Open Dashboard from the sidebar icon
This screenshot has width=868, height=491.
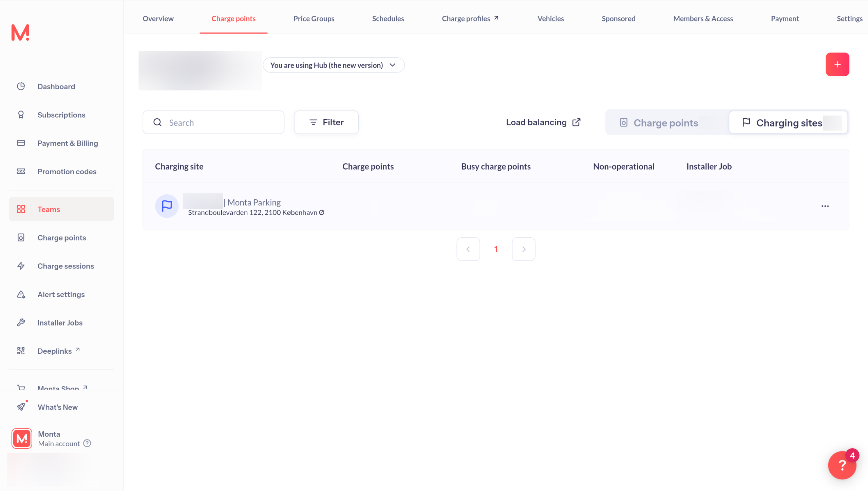pos(21,86)
